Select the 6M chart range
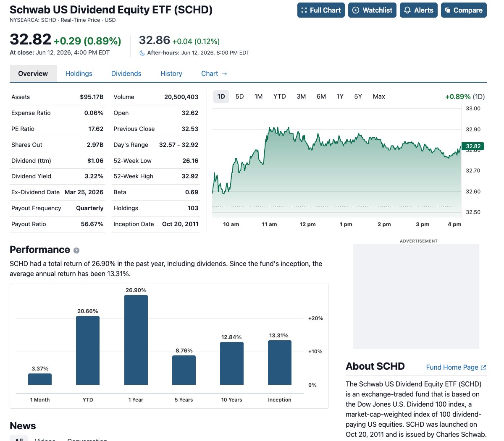This screenshot has width=504, height=441. point(321,97)
